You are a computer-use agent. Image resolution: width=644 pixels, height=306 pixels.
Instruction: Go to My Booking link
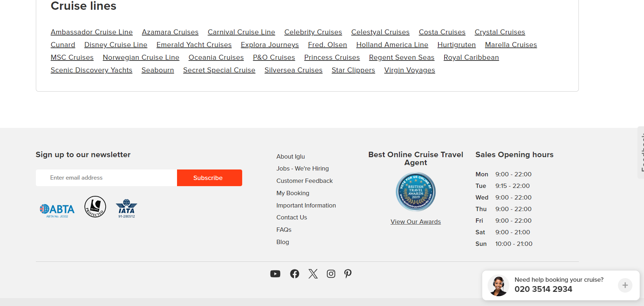coord(293,193)
